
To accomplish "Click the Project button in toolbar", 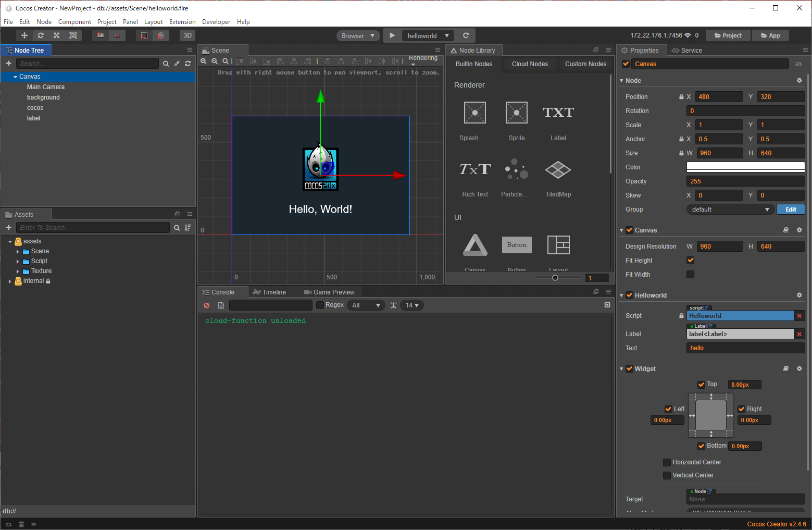I will coord(728,35).
